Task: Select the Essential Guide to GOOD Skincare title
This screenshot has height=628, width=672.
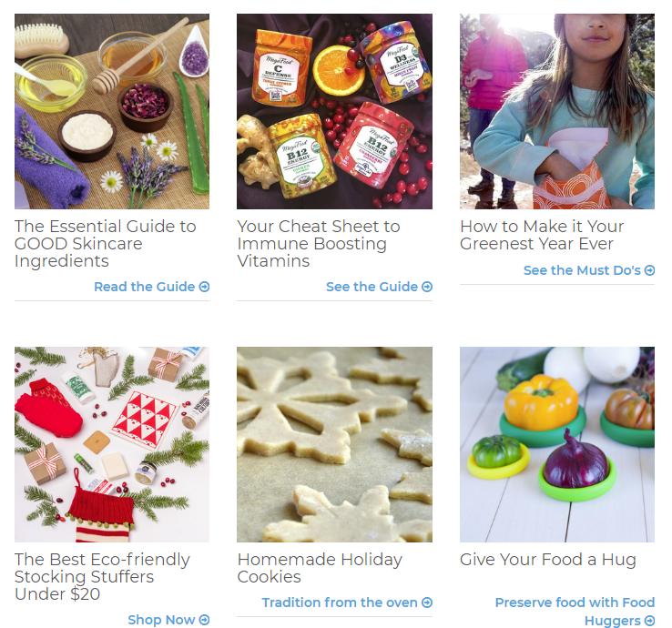Action: click(106, 244)
